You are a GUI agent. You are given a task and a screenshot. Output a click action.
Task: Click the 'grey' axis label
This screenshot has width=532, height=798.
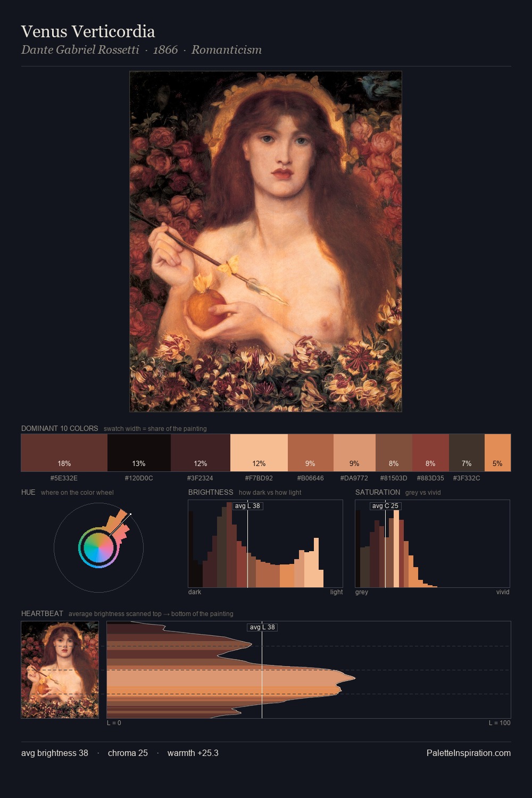pyautogui.click(x=362, y=592)
